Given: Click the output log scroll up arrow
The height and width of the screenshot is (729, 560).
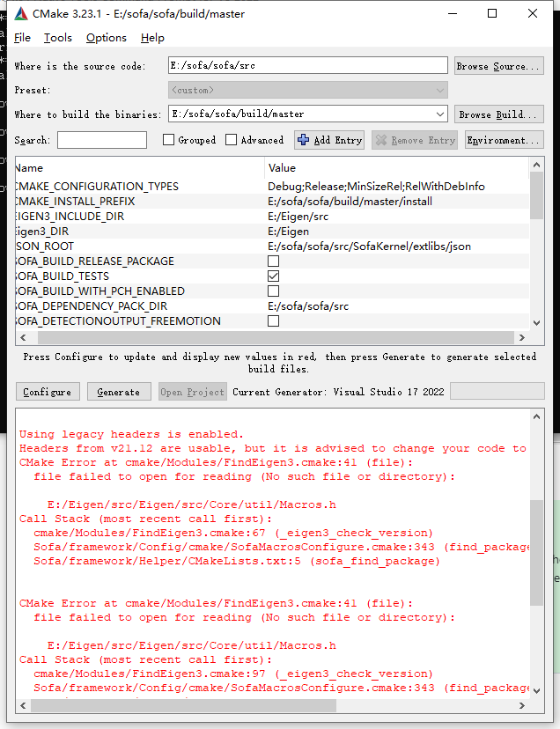Looking at the screenshot, I should (x=536, y=416).
